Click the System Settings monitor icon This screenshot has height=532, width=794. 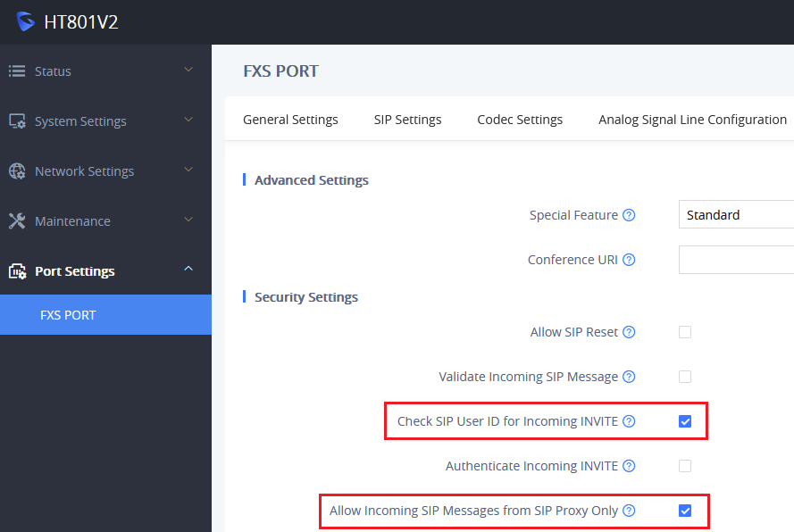click(x=17, y=121)
